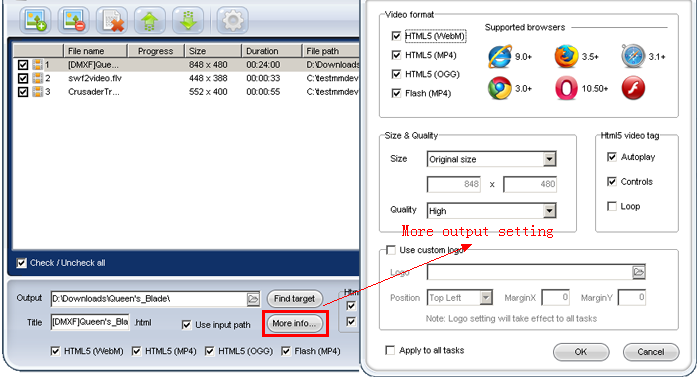This screenshot has height=377, width=699.
Task: Click the video file icon of row 1
Action: (x=37, y=65)
